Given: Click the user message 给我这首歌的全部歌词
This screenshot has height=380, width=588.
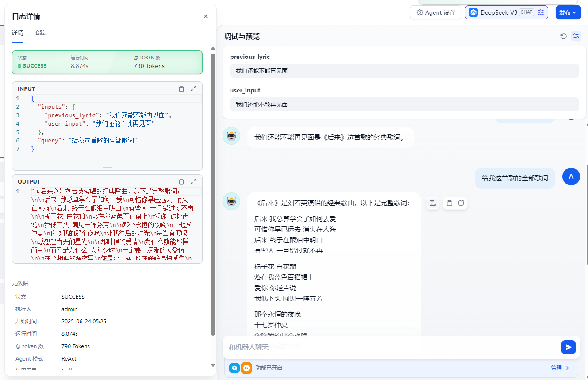Looking at the screenshot, I should (x=515, y=178).
